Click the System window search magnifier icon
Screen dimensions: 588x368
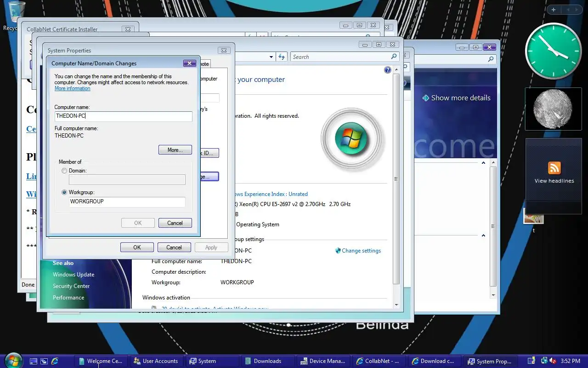[394, 57]
